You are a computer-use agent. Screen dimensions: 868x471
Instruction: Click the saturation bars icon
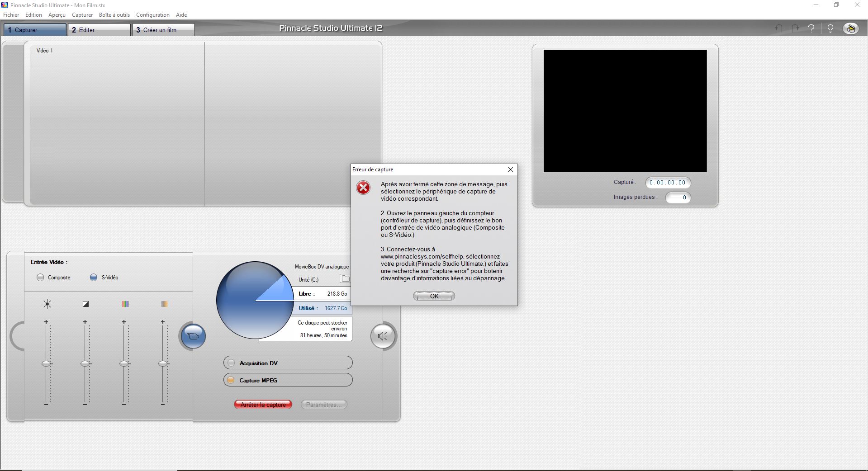pyautogui.click(x=164, y=304)
